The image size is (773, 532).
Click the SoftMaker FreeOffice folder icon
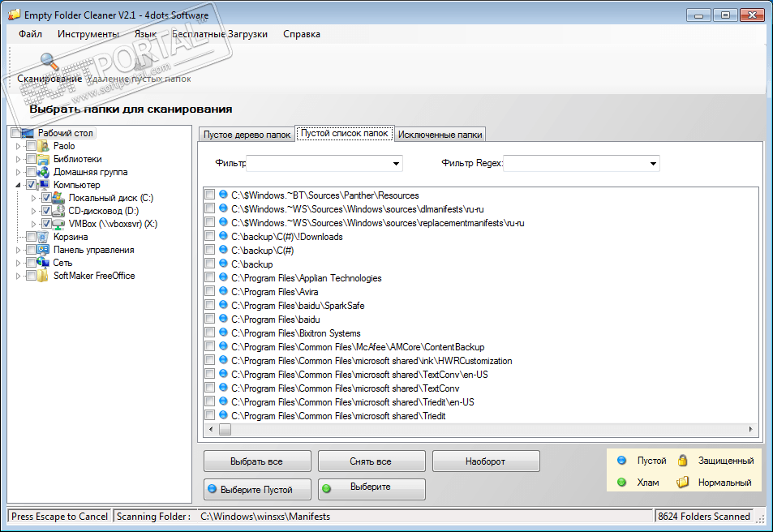[44, 276]
